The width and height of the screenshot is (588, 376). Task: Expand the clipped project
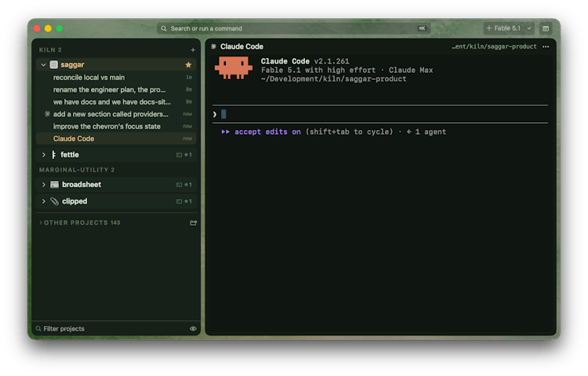pyautogui.click(x=43, y=201)
